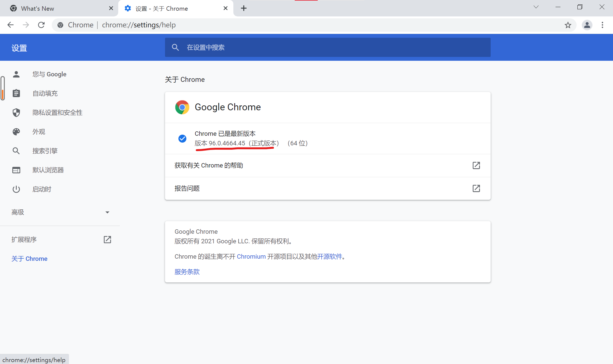Image resolution: width=613 pixels, height=364 pixels.
Task: Click the clipboard icon beside 自动填充
Action: (16, 93)
